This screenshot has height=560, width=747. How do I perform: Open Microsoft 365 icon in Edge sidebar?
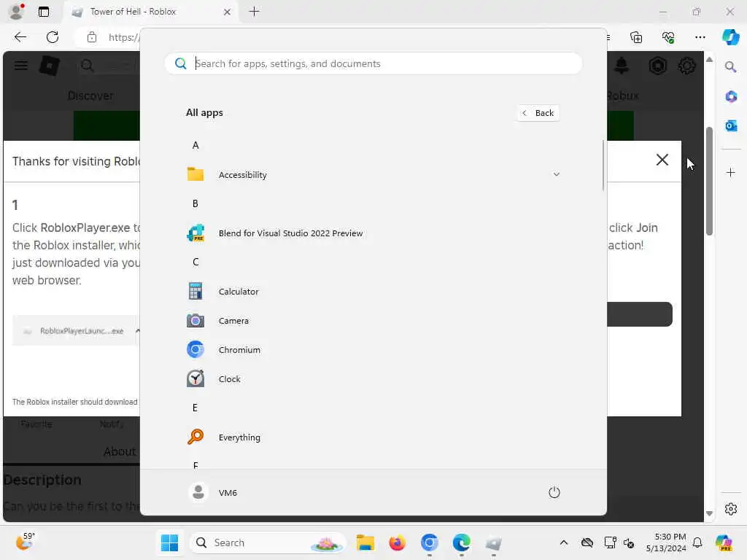(731, 97)
